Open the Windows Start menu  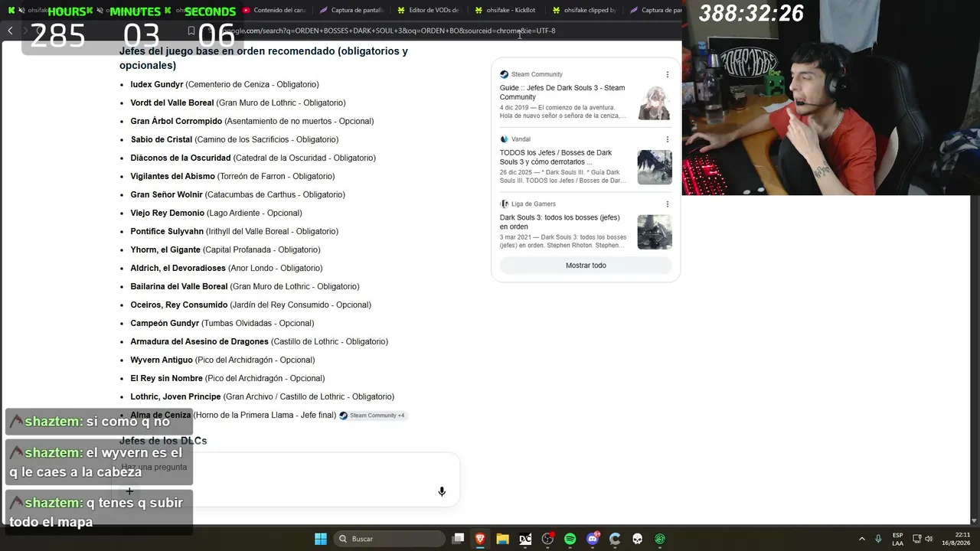321,539
